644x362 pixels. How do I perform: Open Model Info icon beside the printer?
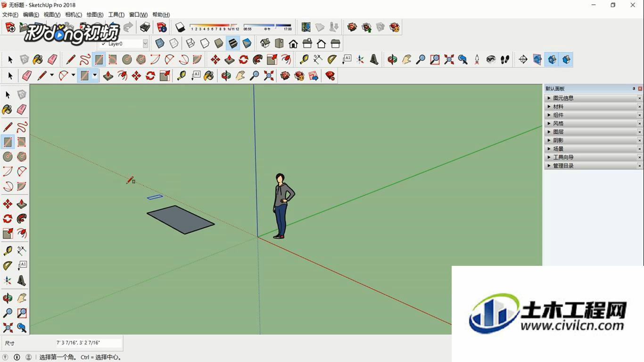point(162,27)
